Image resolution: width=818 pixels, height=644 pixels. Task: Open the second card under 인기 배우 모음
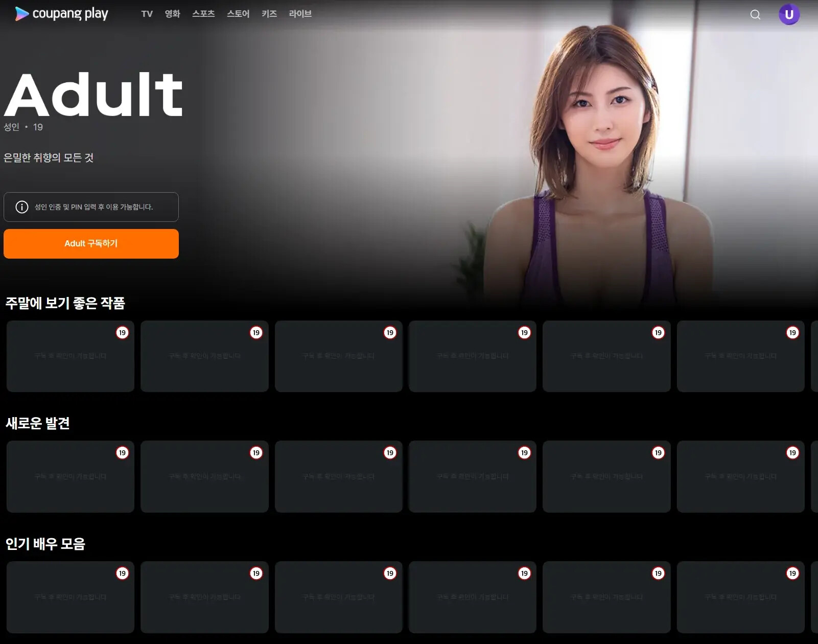204,597
